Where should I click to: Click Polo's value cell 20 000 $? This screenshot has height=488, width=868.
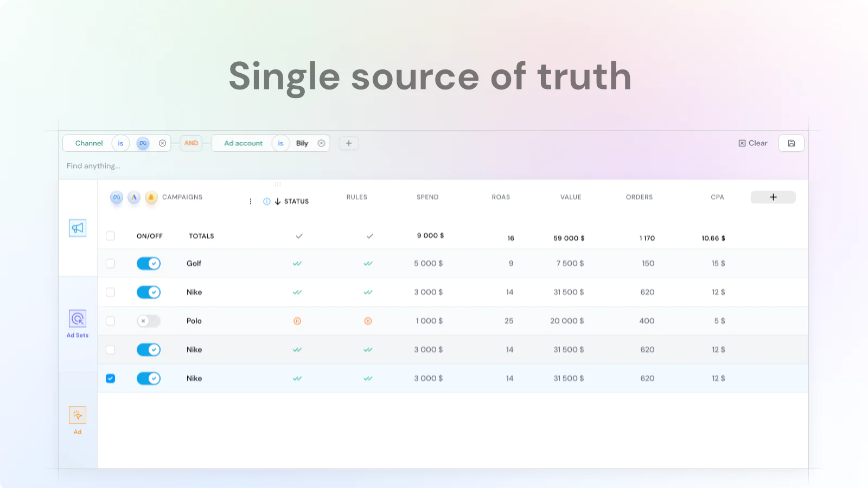pos(567,321)
